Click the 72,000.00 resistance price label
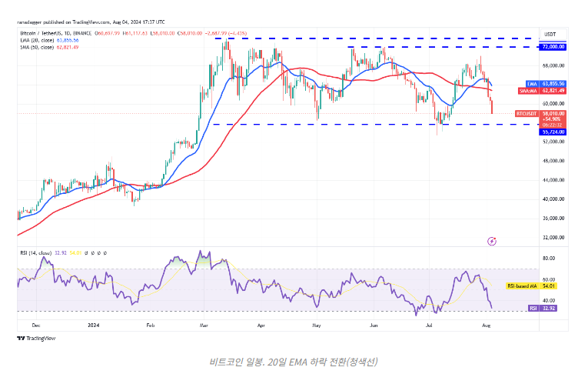Viewport: 588px width, 374px height. coord(553,47)
